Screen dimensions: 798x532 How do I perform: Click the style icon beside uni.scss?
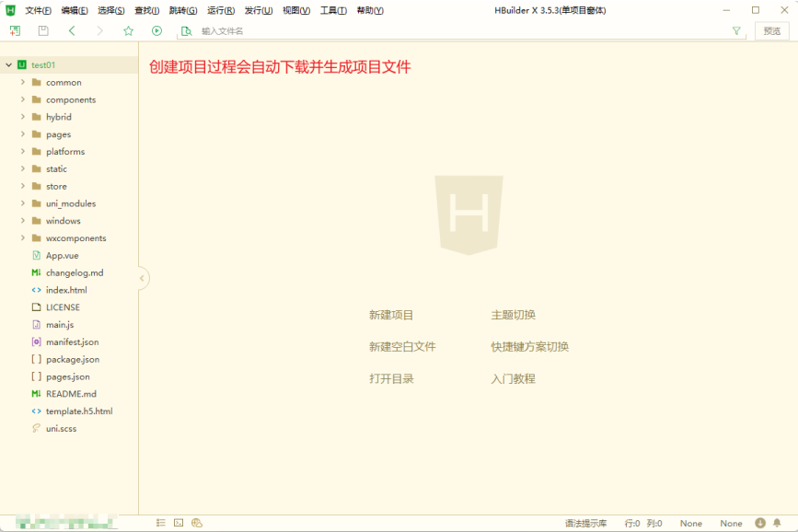coord(36,428)
